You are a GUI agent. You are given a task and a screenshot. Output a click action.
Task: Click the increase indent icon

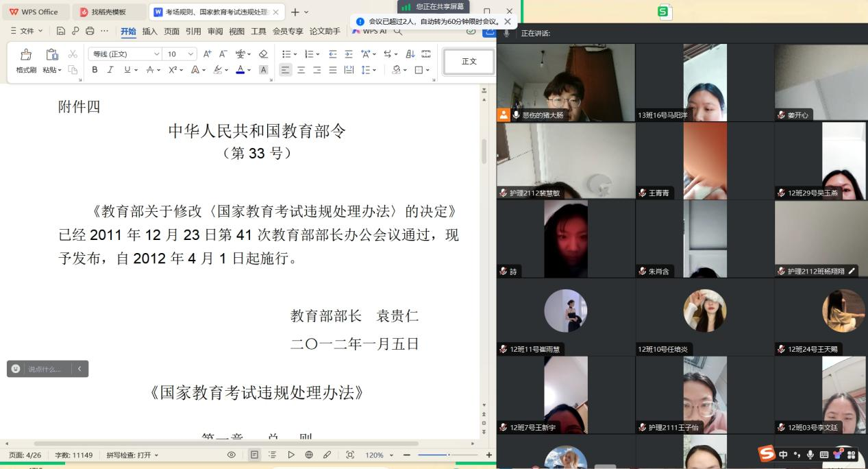pos(349,54)
